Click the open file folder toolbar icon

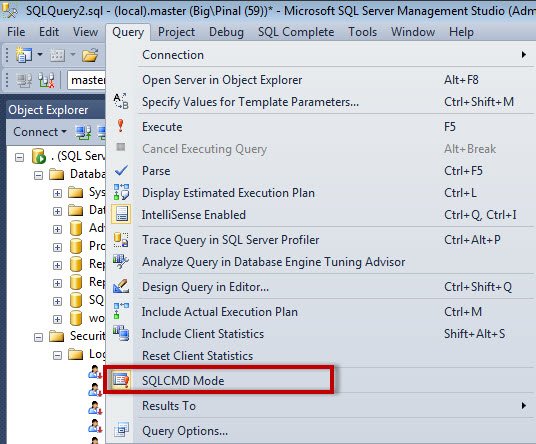[x=90, y=55]
